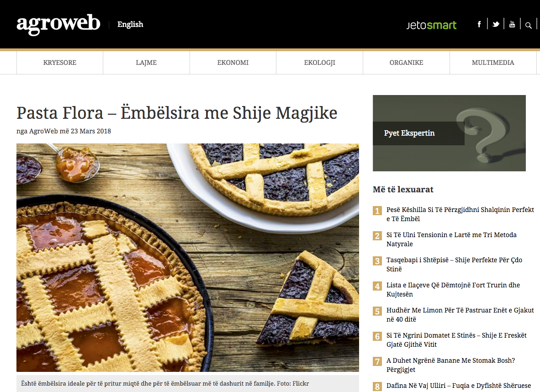This screenshot has width=540, height=392.
Task: Click the search magnifier icon
Action: (x=528, y=25)
